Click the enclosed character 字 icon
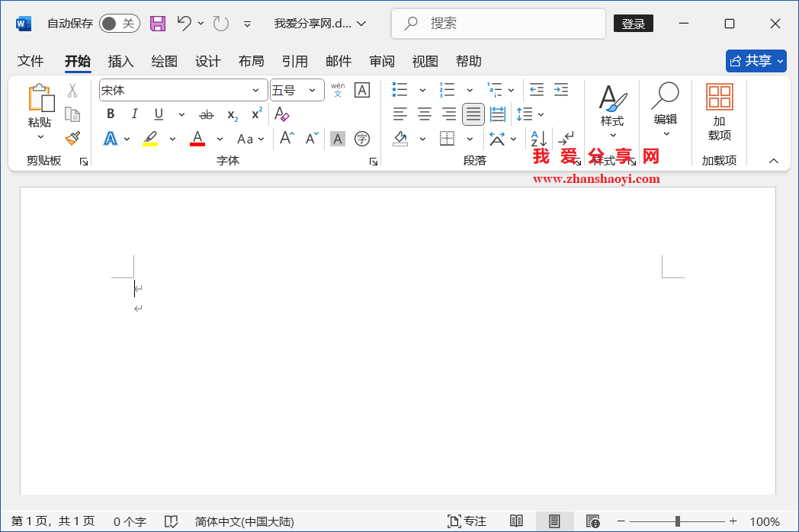799x532 pixels. 362,139
